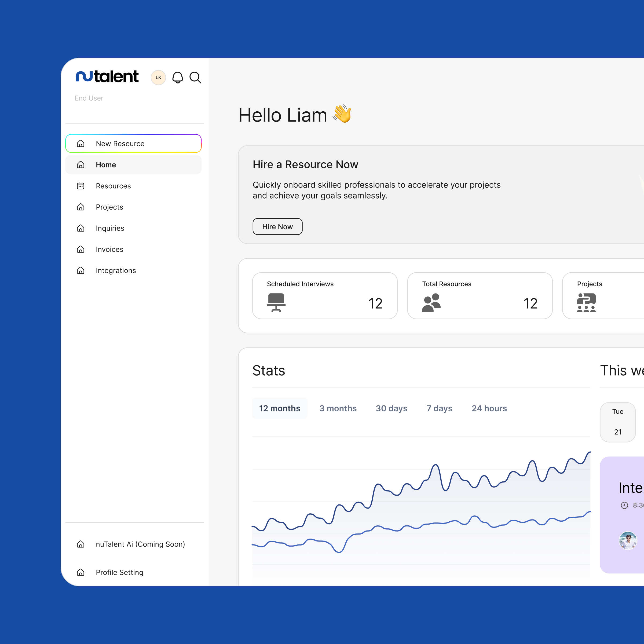644x644 pixels.
Task: Open search with the magnifier icon
Action: tap(195, 78)
